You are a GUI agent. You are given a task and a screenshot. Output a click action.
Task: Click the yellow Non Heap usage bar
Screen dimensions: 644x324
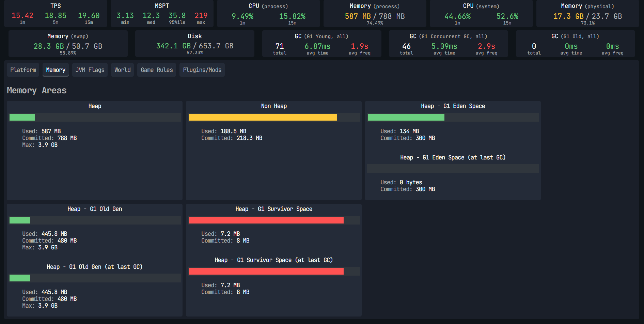coord(274,117)
